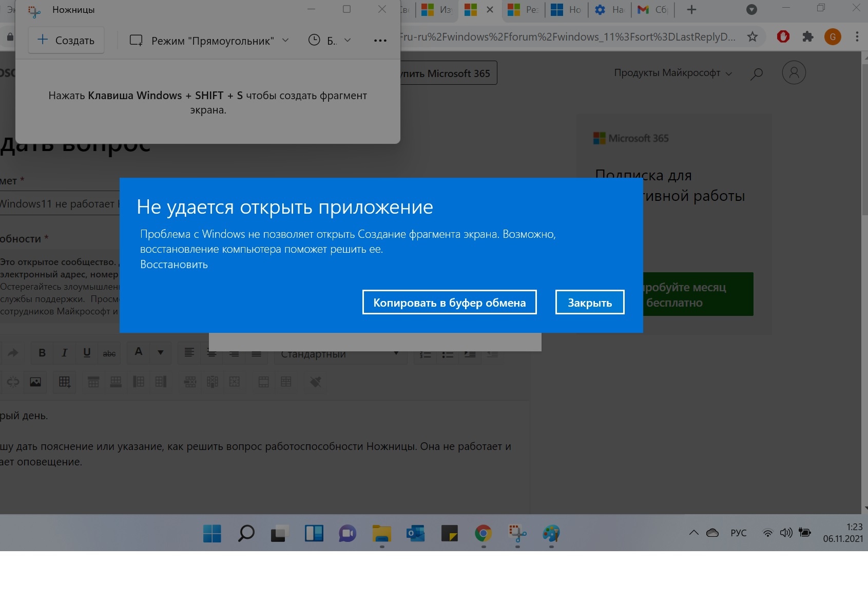
Task: Delete table row icon
Action: pos(190,382)
